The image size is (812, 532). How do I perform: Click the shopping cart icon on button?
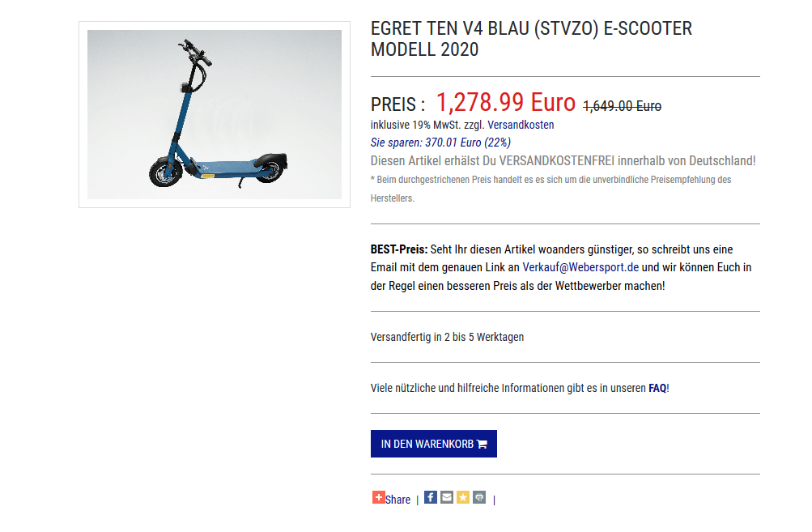pyautogui.click(x=483, y=444)
